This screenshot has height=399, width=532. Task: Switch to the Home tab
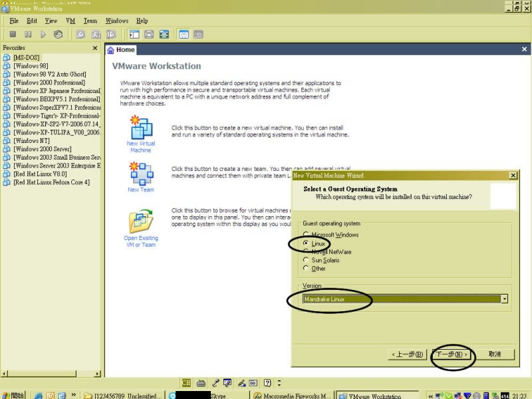coord(121,50)
